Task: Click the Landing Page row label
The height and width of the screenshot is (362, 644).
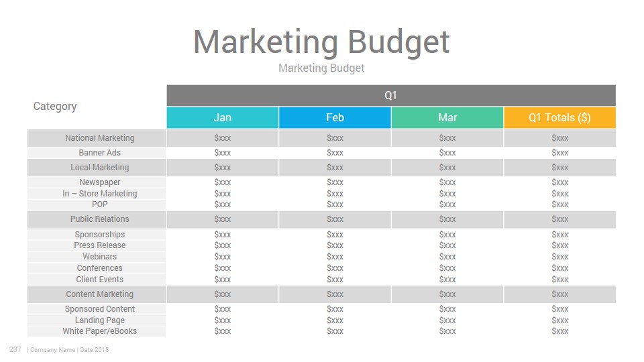Action: tap(100, 320)
